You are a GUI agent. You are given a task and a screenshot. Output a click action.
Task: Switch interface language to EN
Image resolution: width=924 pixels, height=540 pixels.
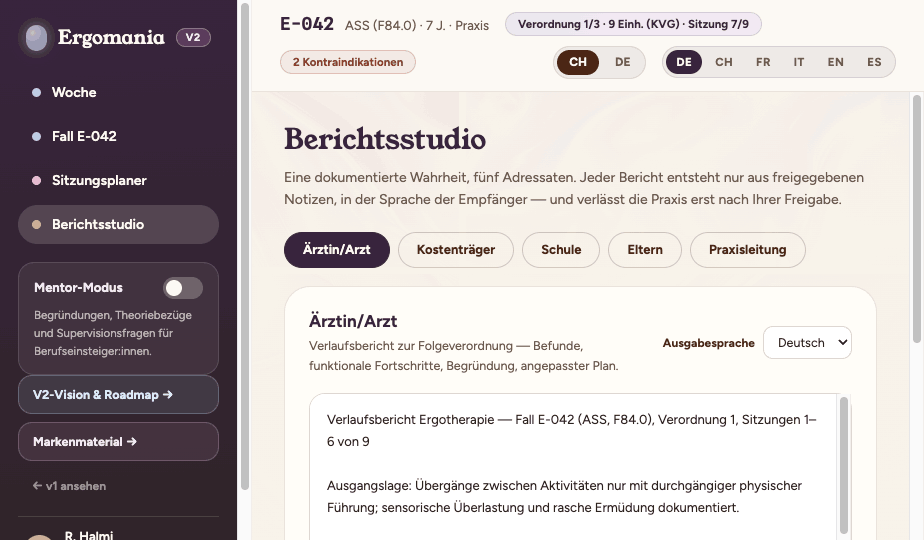point(835,62)
